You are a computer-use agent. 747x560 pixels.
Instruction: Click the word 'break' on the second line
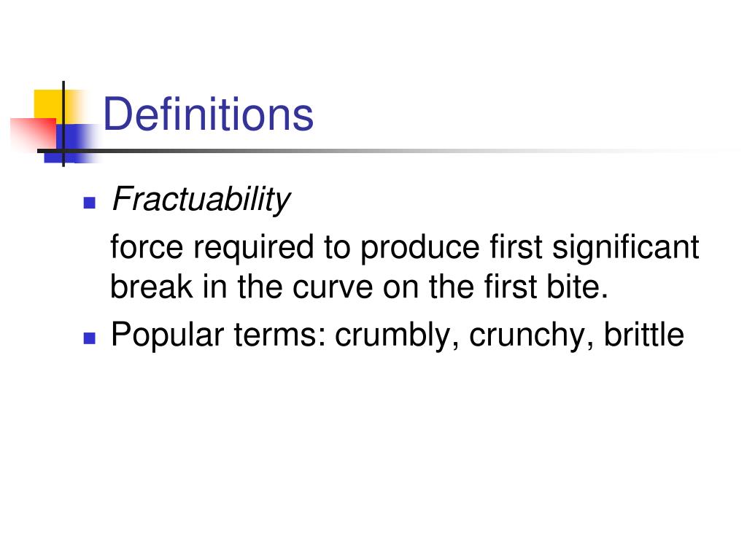coord(152,287)
